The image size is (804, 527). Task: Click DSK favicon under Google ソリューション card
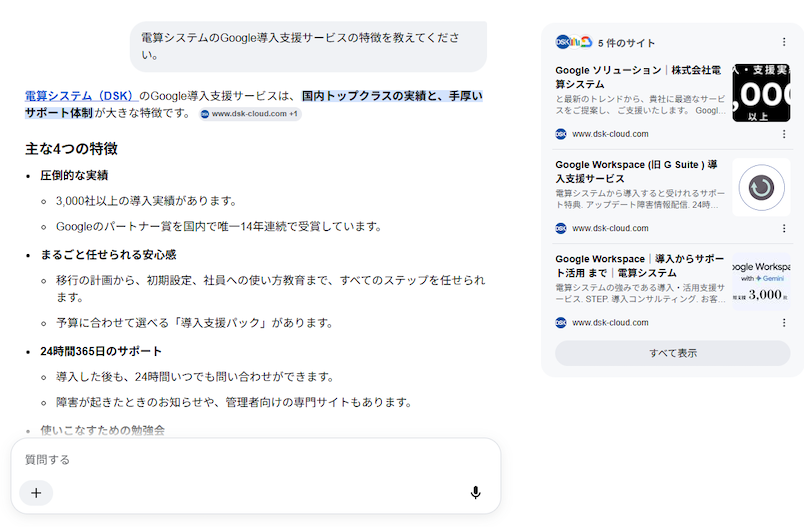click(561, 134)
